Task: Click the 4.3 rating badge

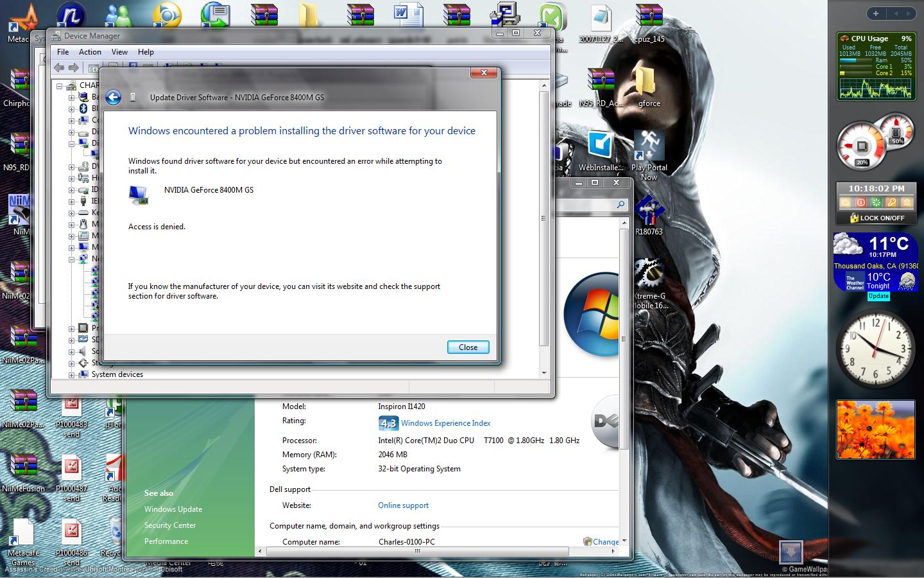Action: point(388,423)
